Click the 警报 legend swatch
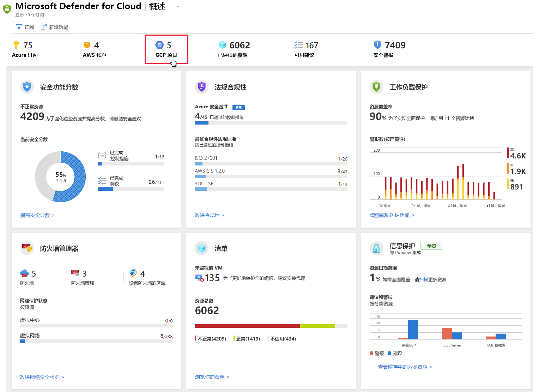Image resolution: width=533 pixels, height=392 pixels. point(371,353)
